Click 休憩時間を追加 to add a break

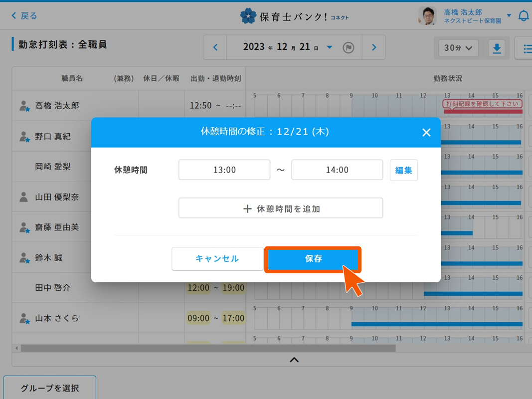[280, 208]
